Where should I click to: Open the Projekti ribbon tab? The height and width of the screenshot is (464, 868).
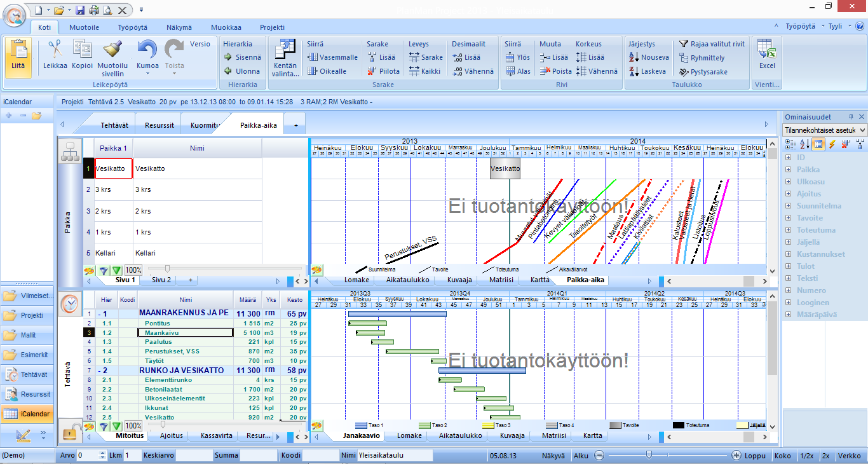coord(272,27)
